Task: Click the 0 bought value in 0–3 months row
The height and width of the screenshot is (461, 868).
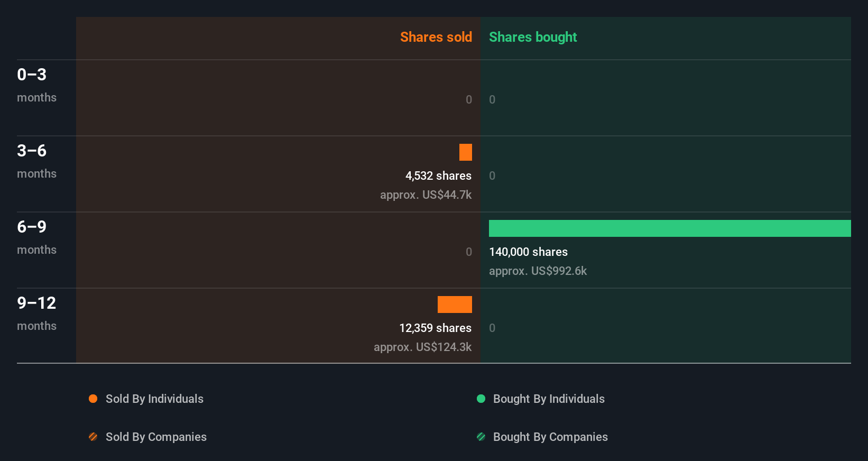Action: point(492,99)
